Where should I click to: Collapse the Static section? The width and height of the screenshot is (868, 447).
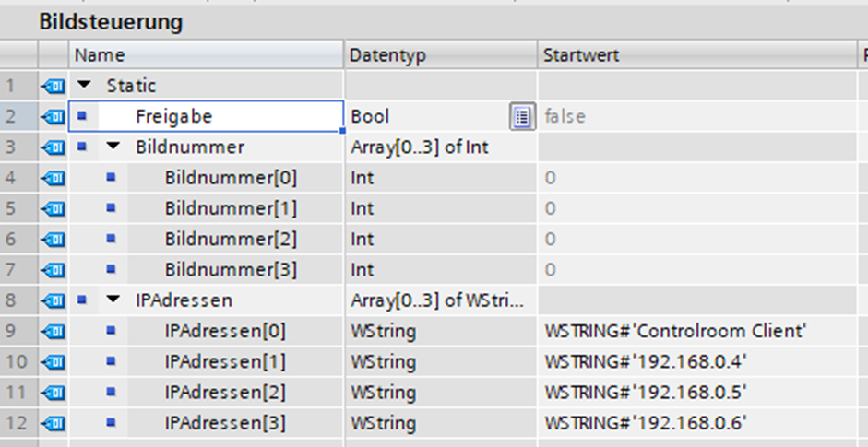click(85, 86)
